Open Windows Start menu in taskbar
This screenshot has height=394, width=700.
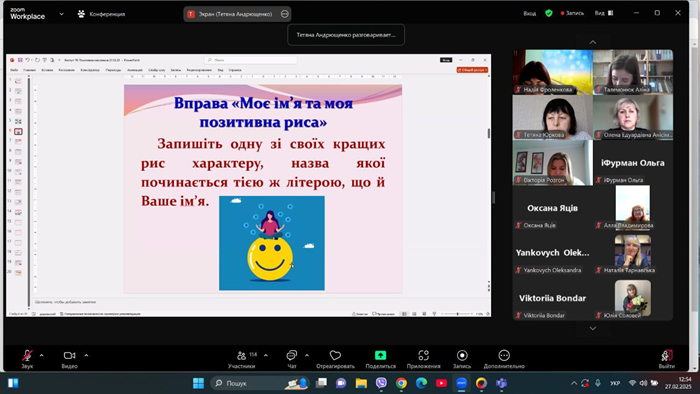click(x=198, y=383)
